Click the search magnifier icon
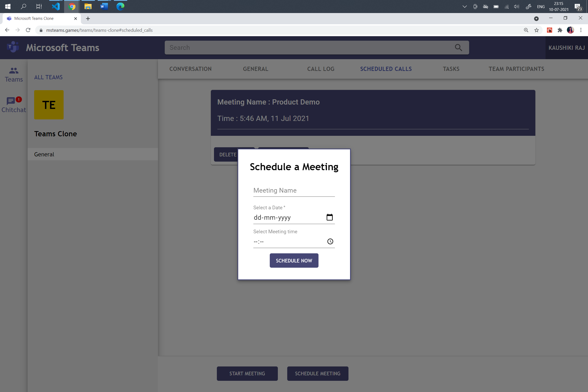 458,47
